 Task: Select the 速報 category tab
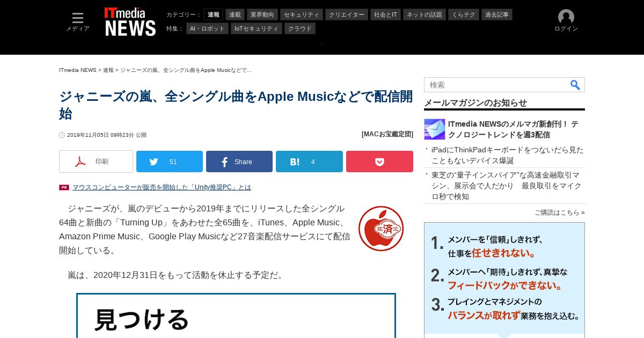coord(214,14)
